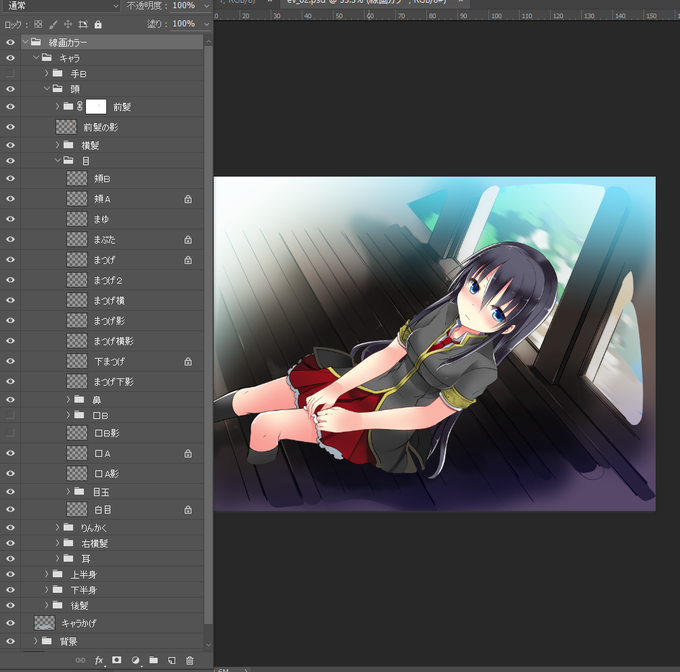
Task: Collapse the 頭 group
Action: click(47, 89)
